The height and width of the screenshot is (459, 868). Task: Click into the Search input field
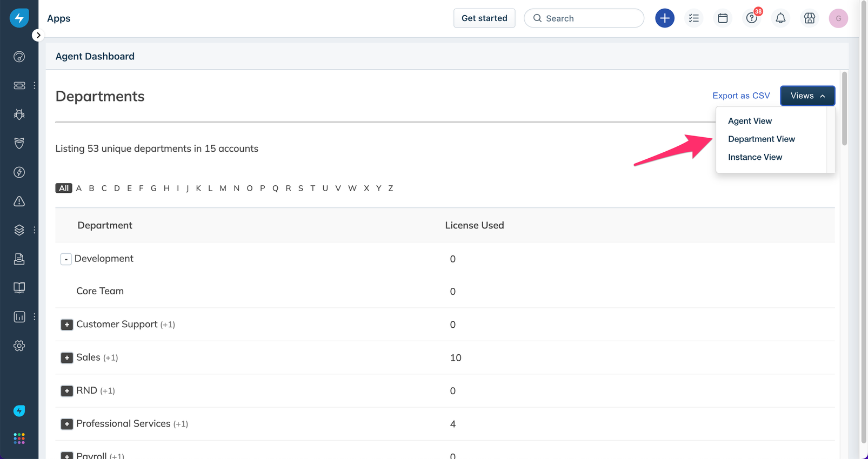point(589,18)
